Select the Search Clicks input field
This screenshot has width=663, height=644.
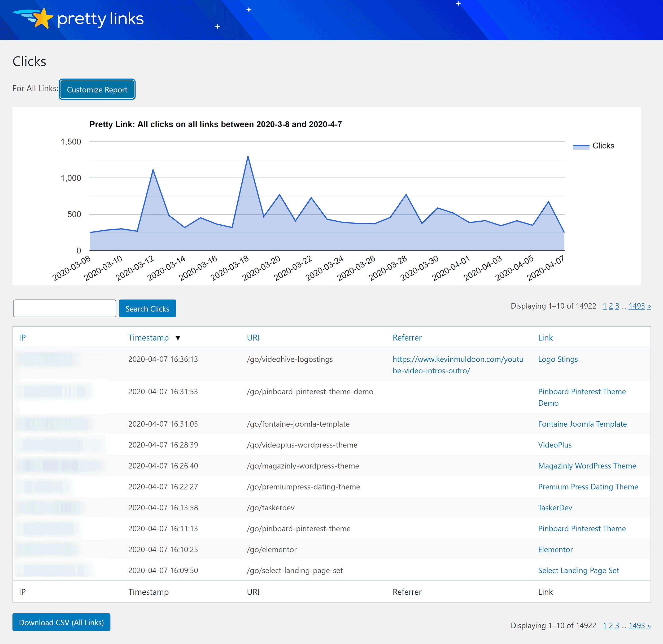tap(64, 308)
